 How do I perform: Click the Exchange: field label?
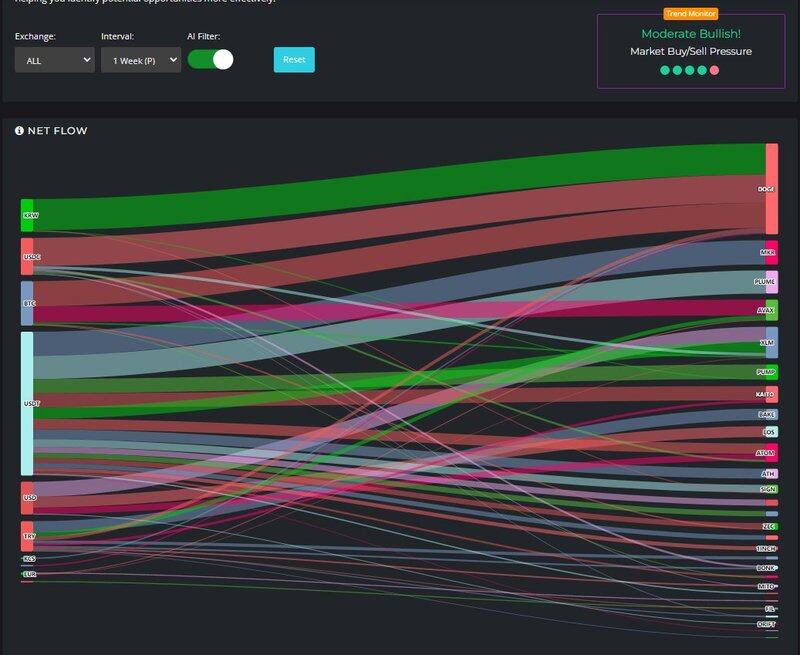35,36
